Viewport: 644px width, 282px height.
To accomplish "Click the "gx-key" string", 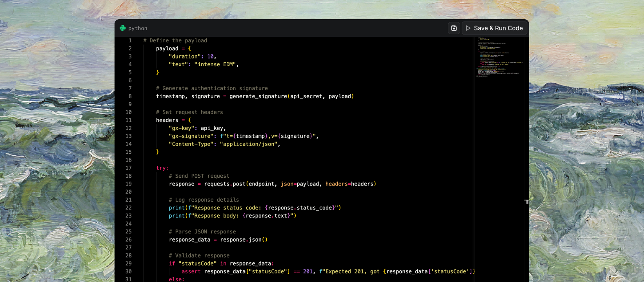I will coord(181,128).
